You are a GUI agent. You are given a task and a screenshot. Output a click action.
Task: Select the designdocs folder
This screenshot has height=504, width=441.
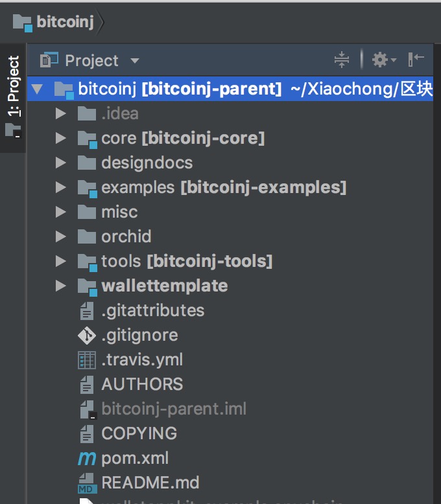(147, 163)
